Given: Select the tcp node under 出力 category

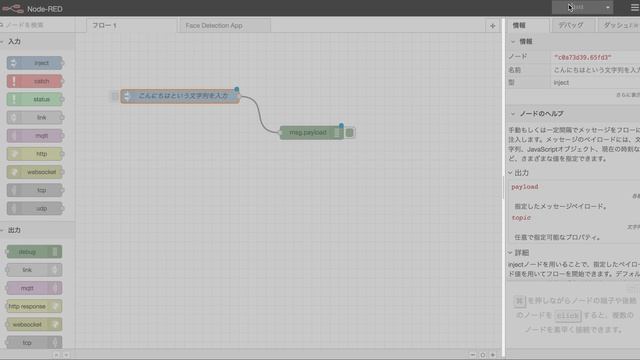Looking at the screenshot, I should click(34, 342).
